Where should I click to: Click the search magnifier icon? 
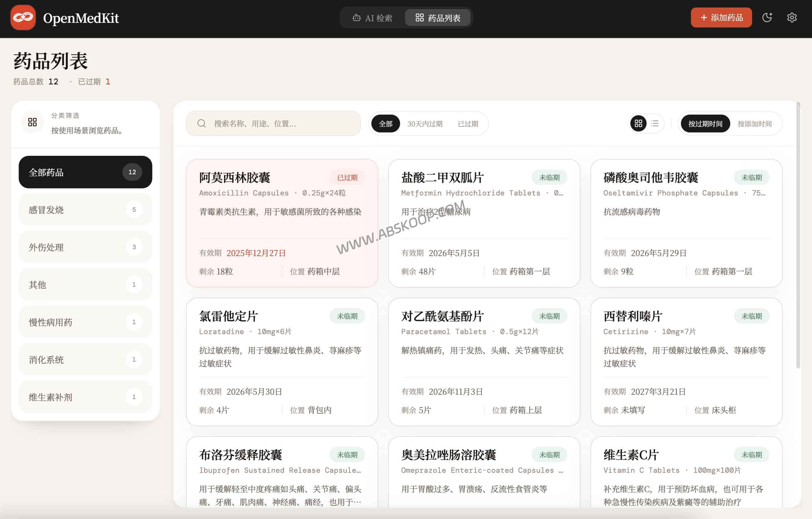(x=202, y=123)
